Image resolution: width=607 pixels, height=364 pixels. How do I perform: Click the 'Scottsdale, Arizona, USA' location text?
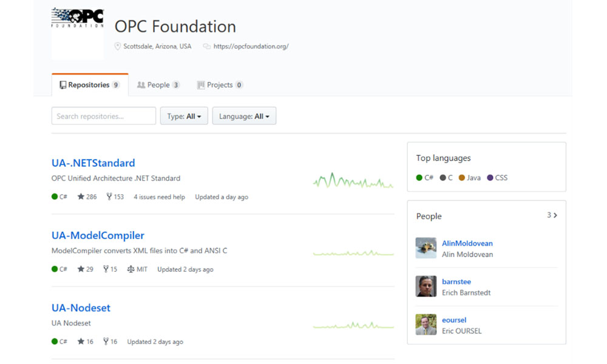(157, 47)
